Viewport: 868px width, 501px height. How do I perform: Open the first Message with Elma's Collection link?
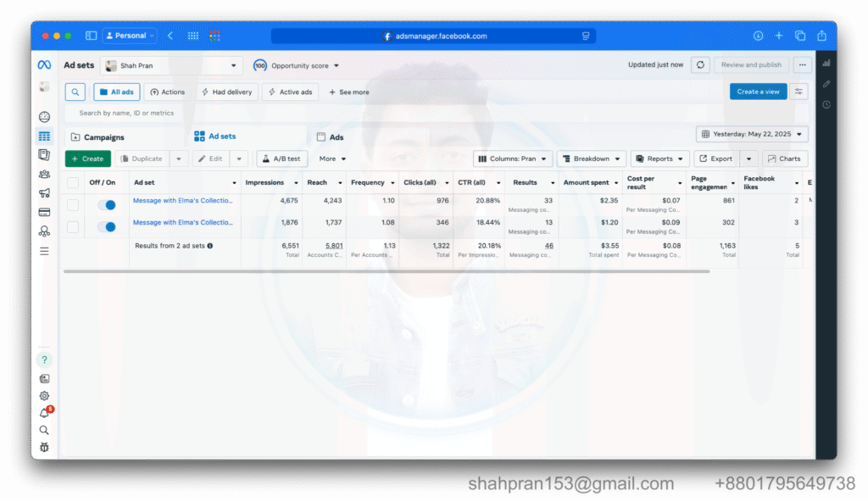point(183,200)
